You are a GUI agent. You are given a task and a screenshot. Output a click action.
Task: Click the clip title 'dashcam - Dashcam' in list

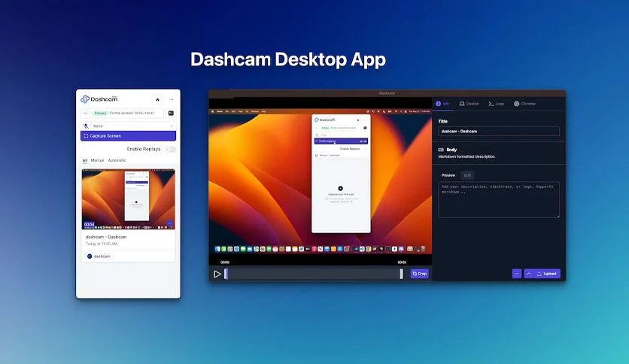(106, 237)
